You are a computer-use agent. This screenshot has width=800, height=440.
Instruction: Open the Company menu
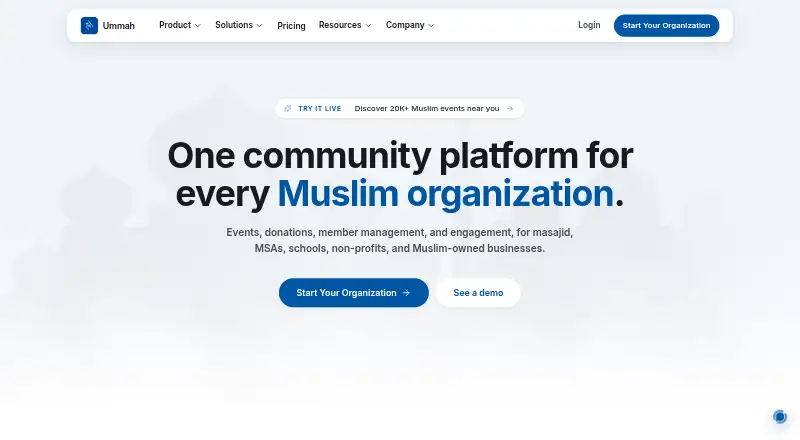(x=410, y=25)
